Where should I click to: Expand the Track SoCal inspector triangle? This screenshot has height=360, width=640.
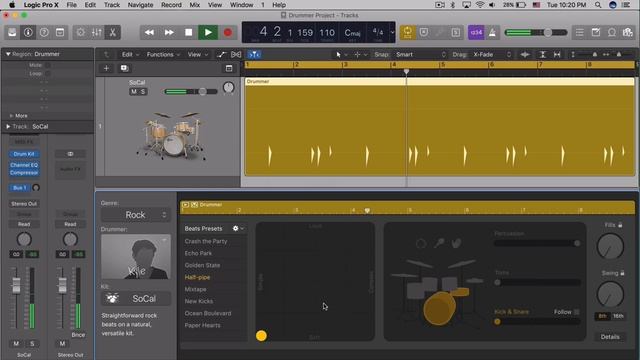click(7, 127)
